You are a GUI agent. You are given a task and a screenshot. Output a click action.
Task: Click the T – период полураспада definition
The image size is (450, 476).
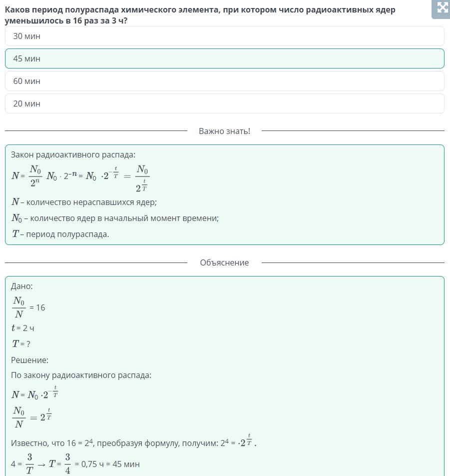click(60, 234)
